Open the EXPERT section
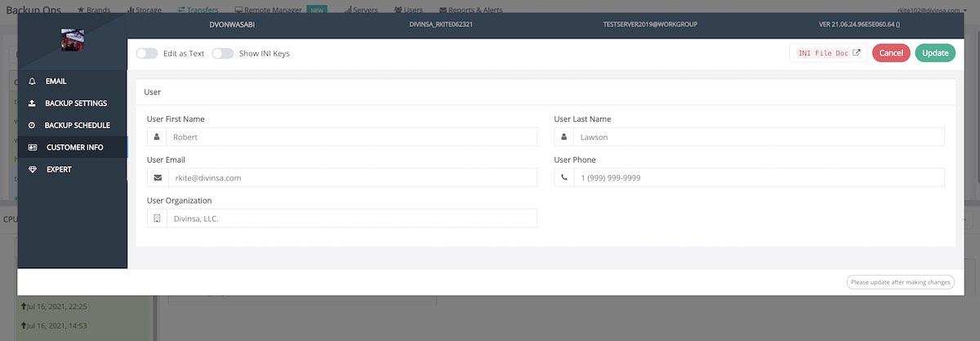Viewport: 980px width, 341px height. pos(72,169)
